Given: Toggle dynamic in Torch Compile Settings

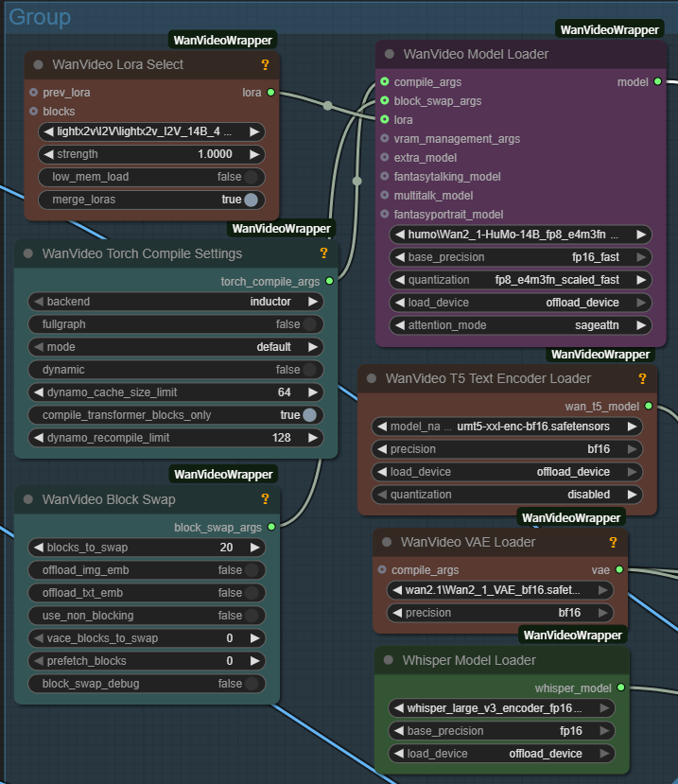Looking at the screenshot, I should [176, 370].
